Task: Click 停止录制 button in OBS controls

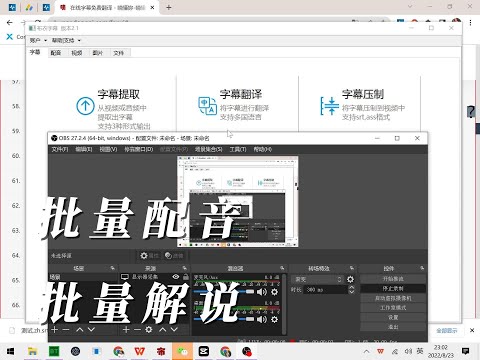Action: click(393, 288)
